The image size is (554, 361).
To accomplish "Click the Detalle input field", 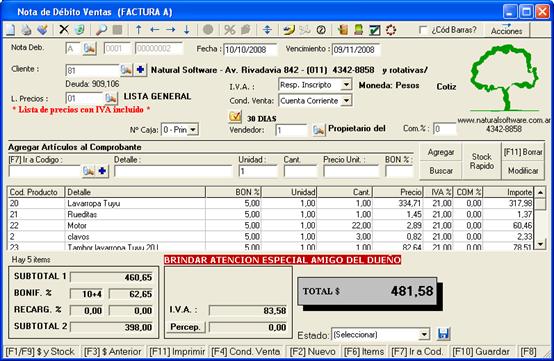I will point(173,171).
